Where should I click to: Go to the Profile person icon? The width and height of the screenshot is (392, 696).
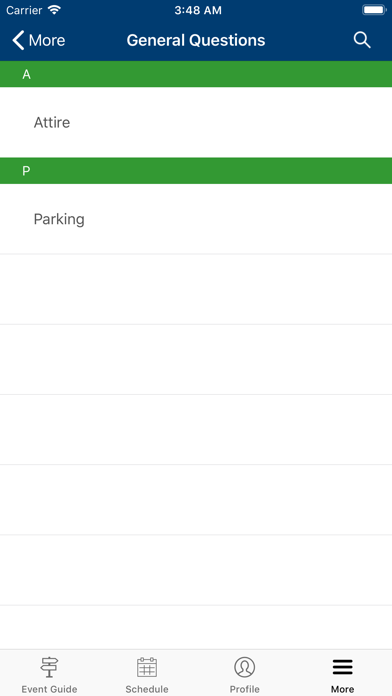[245, 667]
